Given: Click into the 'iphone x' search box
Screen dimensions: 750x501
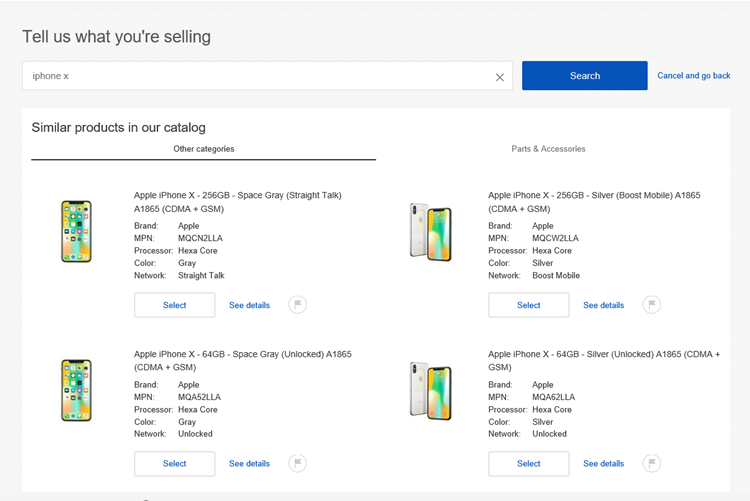Looking at the screenshot, I should pos(255,76).
